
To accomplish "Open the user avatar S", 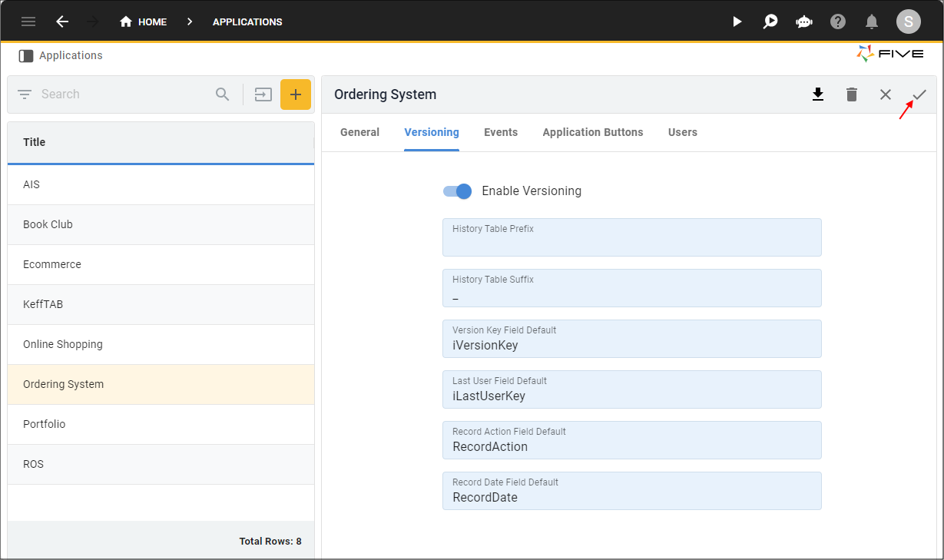I will 909,22.
